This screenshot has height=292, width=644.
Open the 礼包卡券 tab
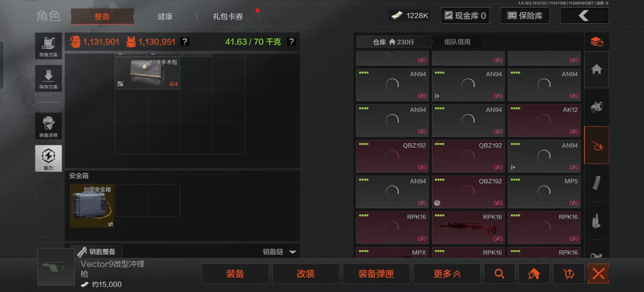[228, 16]
